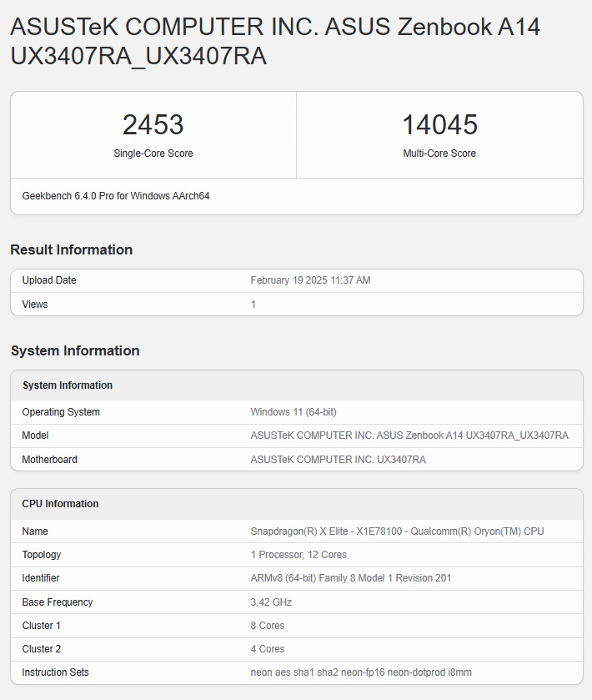Select Motherboard value ASUSTeK COMPUTER INC. UX3407RA
This screenshot has height=700, width=592.
coord(339,460)
